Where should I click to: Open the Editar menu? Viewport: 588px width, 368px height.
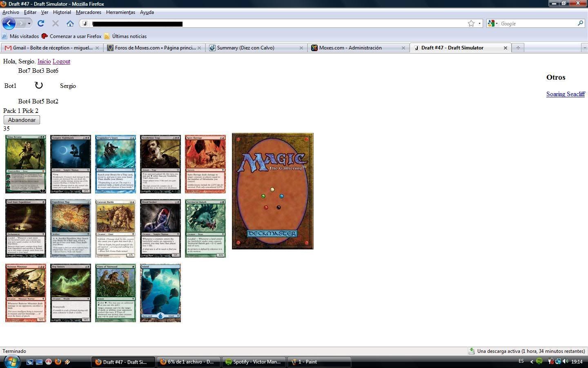[30, 12]
